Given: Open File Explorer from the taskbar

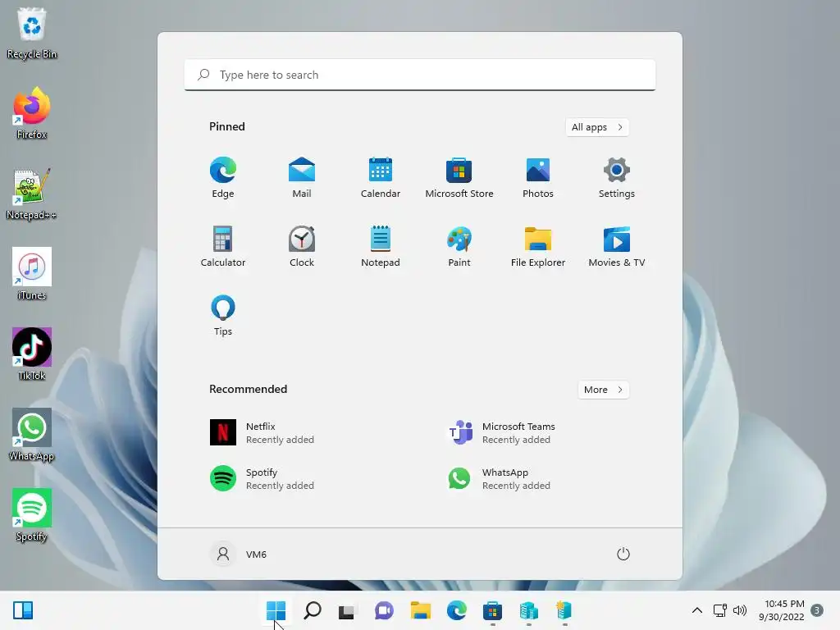Looking at the screenshot, I should point(421,610).
